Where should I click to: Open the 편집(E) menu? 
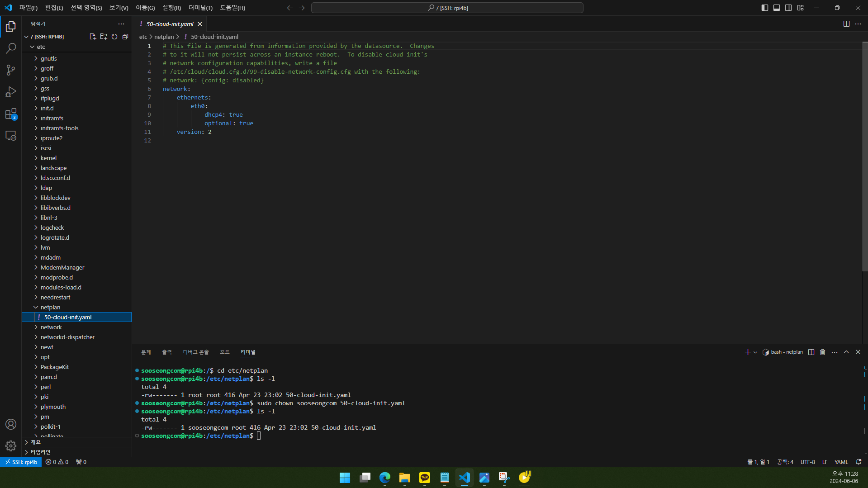(x=54, y=8)
